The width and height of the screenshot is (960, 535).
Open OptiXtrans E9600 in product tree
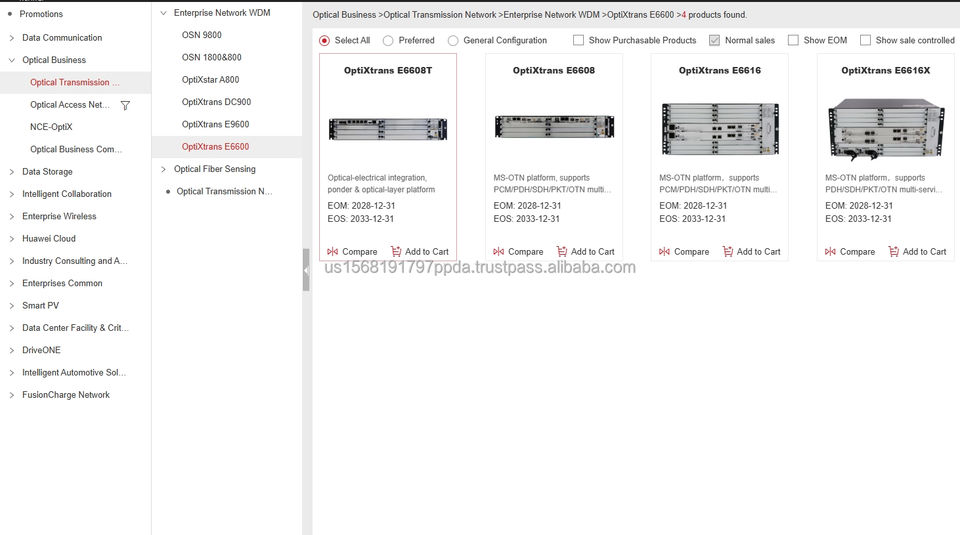tap(215, 125)
